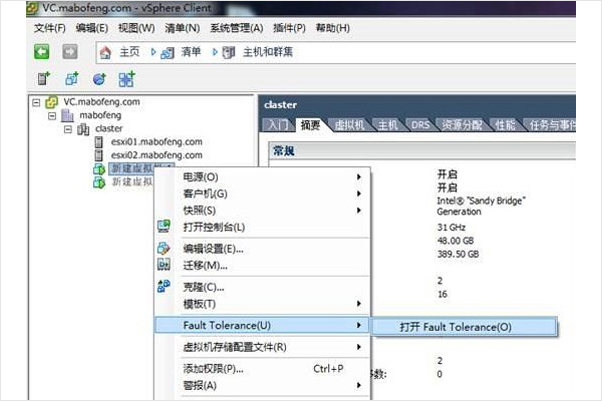This screenshot has height=401, width=602.
Task: Open the 帮助(H) menu
Action: 332,28
